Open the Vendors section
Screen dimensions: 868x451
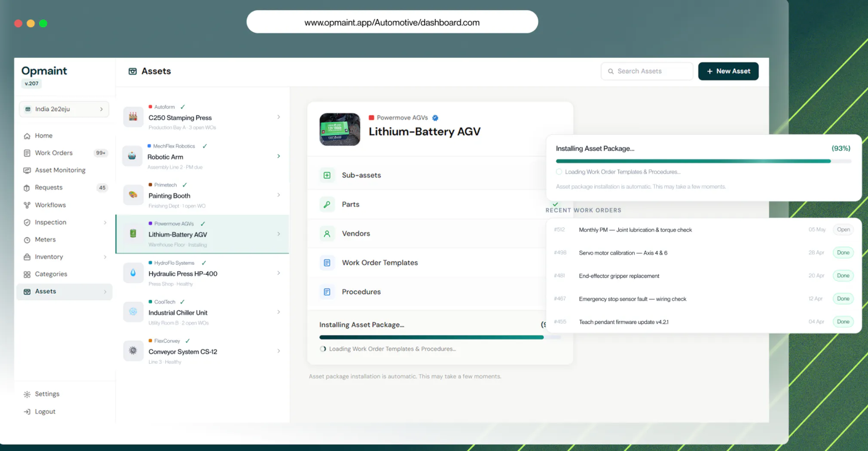pyautogui.click(x=427, y=234)
